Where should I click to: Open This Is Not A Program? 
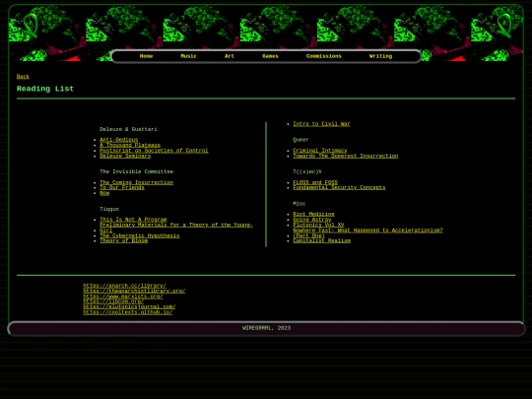[x=133, y=220]
